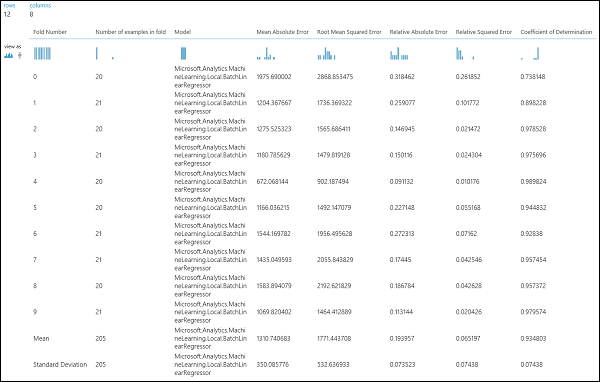This screenshot has width=600, height=382.
Task: Select Relative Squared Error column header
Action: pyautogui.click(x=484, y=32)
